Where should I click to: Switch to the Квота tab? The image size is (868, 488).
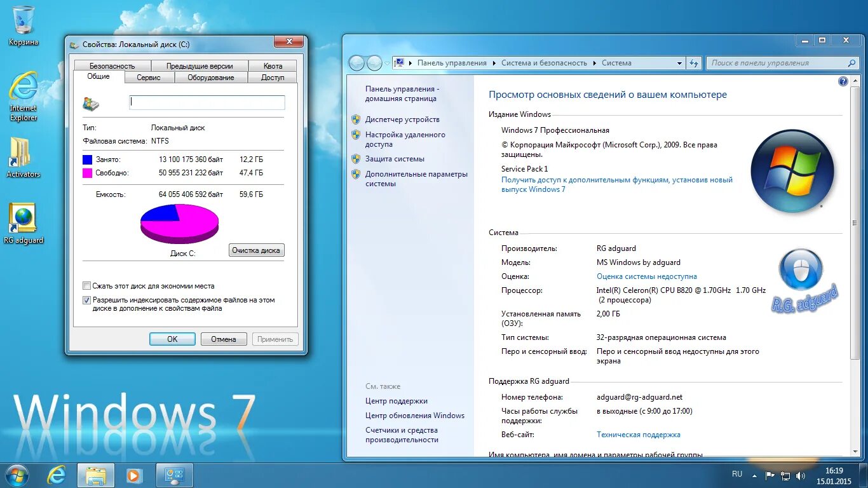(273, 66)
